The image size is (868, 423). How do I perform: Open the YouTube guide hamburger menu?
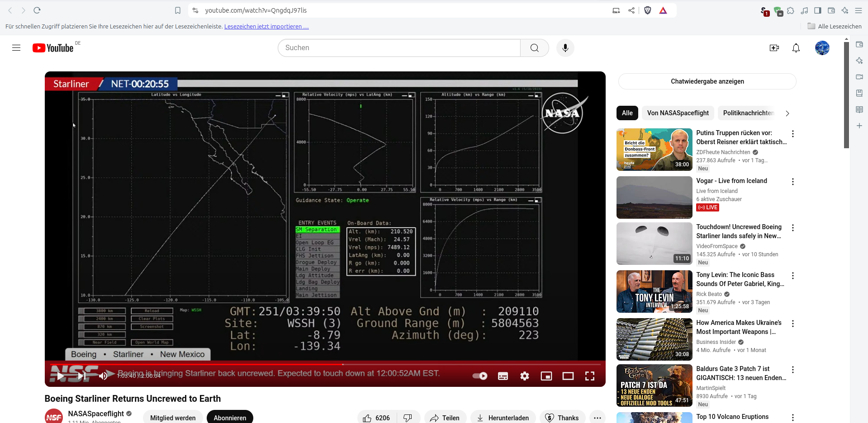coord(16,48)
